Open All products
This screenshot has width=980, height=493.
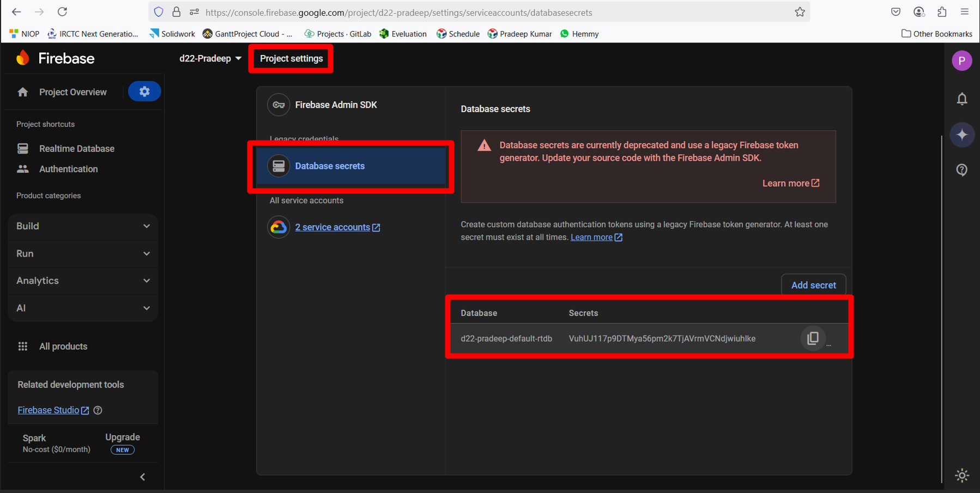pos(63,346)
